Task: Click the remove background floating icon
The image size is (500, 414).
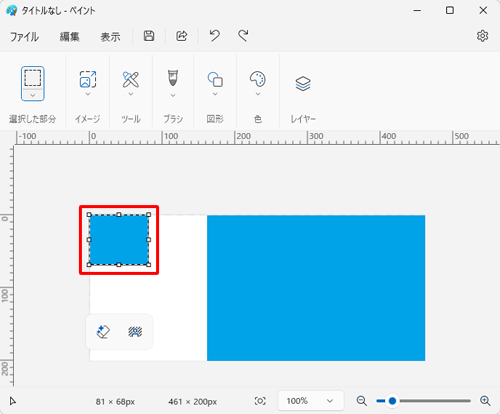Action: tap(135, 332)
